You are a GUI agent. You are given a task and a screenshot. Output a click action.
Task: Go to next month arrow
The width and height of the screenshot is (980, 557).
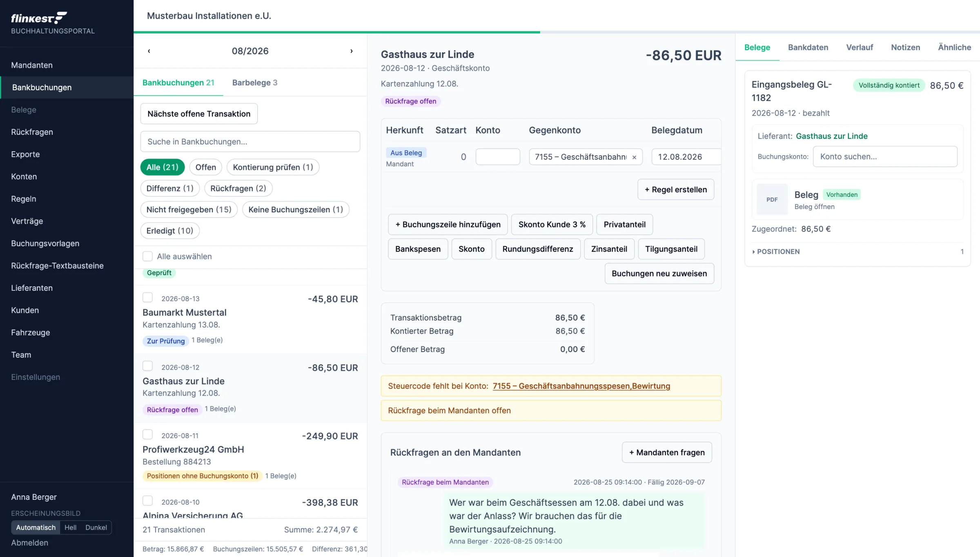(x=352, y=51)
